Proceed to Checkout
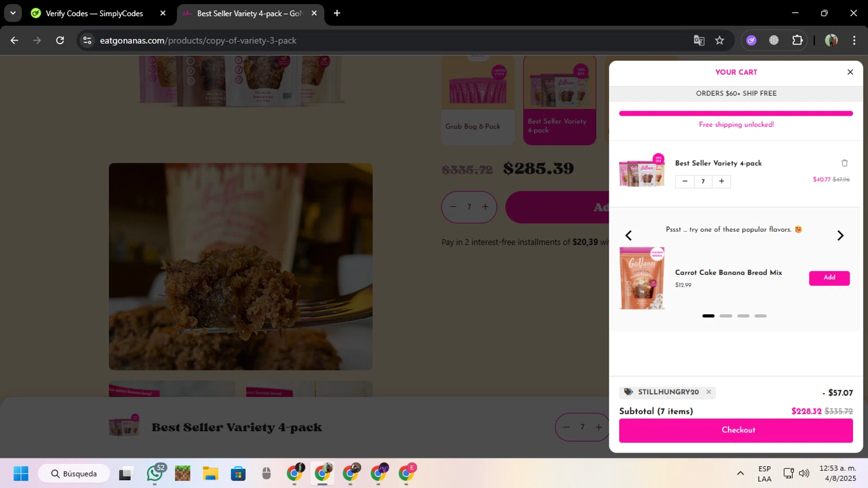 click(736, 431)
